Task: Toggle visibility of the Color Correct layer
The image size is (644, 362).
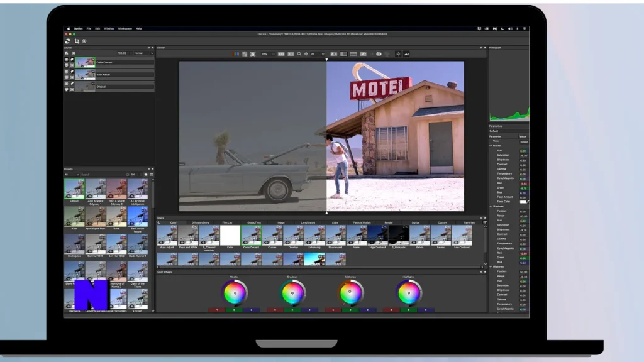Action: [67, 60]
